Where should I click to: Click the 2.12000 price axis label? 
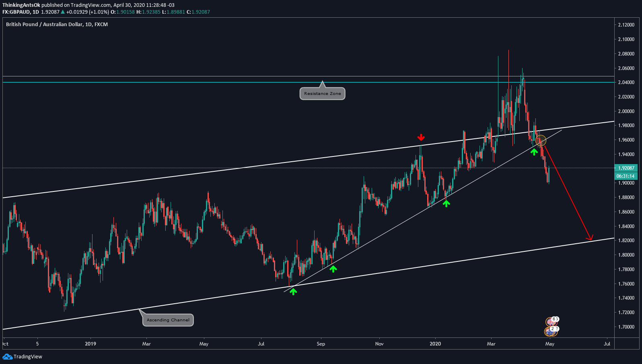[626, 25]
